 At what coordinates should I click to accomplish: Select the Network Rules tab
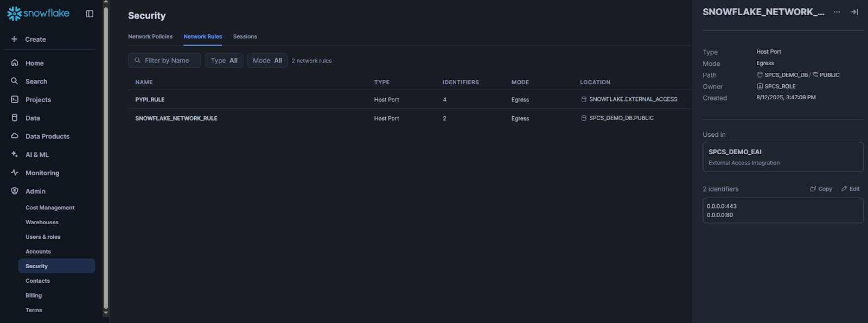pyautogui.click(x=202, y=36)
